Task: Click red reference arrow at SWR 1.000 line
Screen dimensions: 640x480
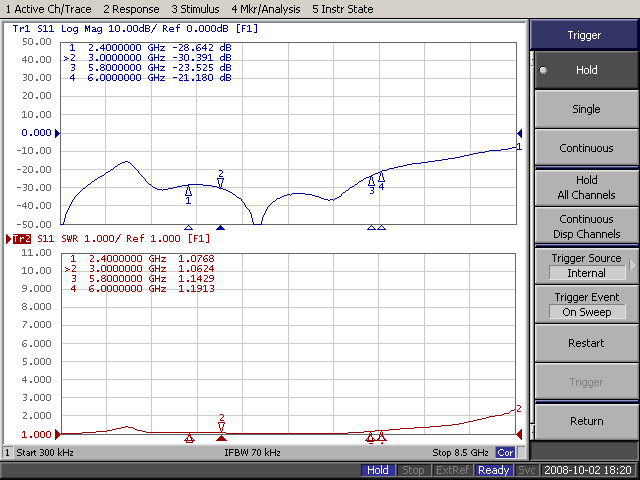Action: pyautogui.click(x=58, y=434)
